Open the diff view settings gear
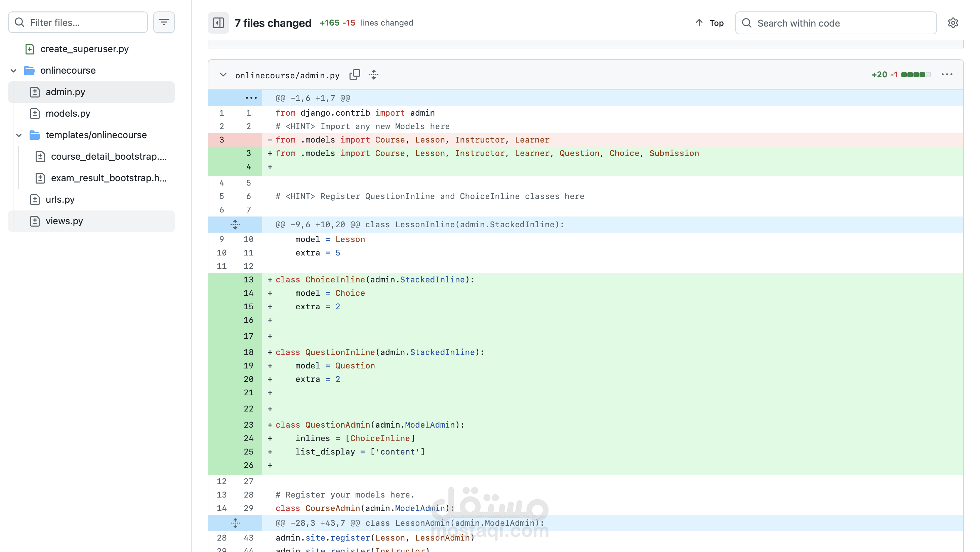This screenshot has width=980, height=552. tap(953, 23)
